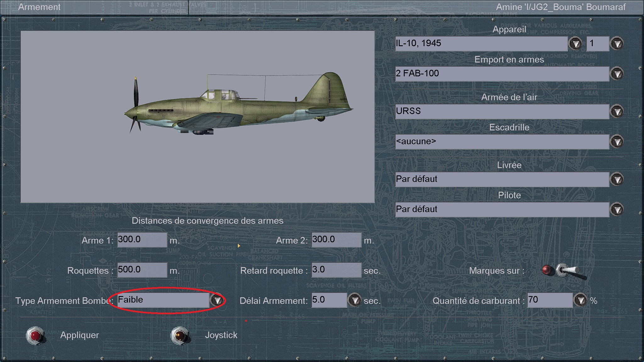Expand the Pilote Par défaut dropdown

tap(617, 209)
